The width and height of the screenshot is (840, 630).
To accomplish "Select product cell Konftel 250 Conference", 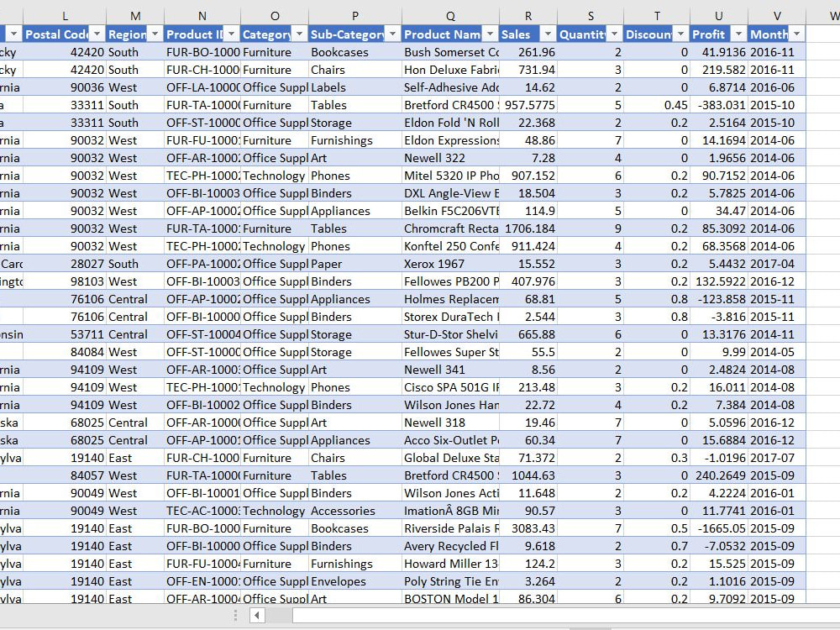I will 450,246.
